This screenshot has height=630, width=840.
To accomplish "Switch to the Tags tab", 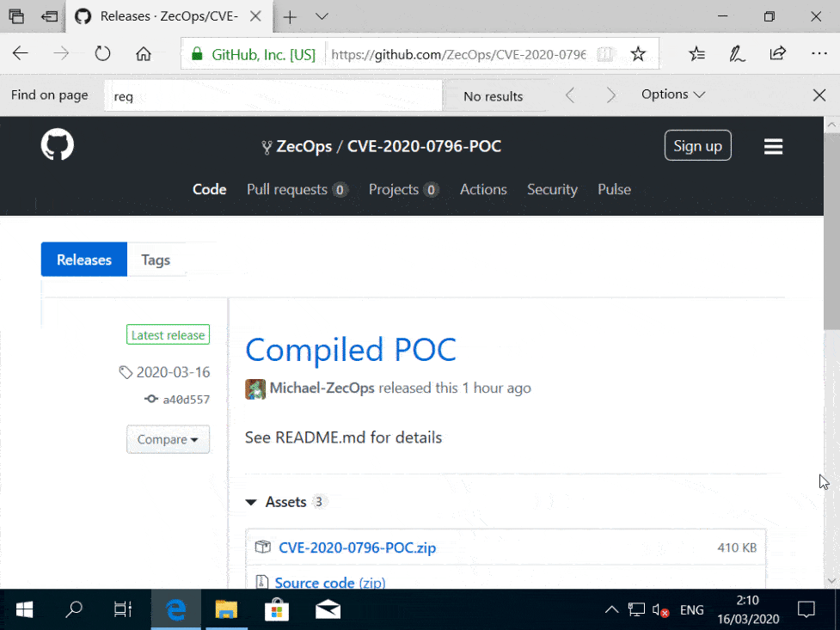I will 156,260.
